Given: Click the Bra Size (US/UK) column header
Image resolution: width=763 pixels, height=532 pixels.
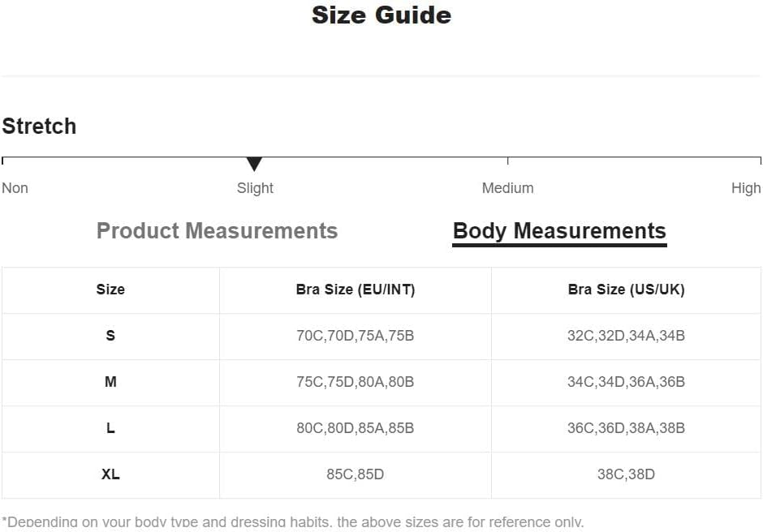Looking at the screenshot, I should click(627, 290).
